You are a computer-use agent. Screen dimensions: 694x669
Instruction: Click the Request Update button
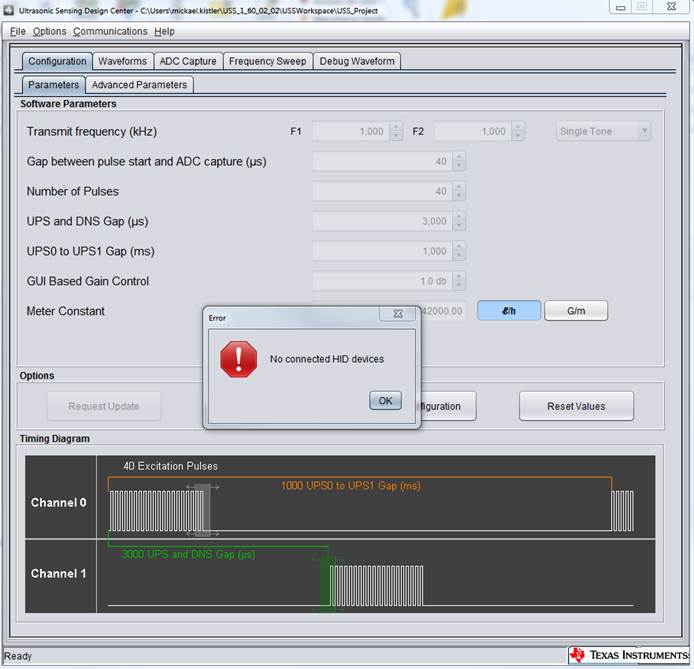(x=104, y=406)
